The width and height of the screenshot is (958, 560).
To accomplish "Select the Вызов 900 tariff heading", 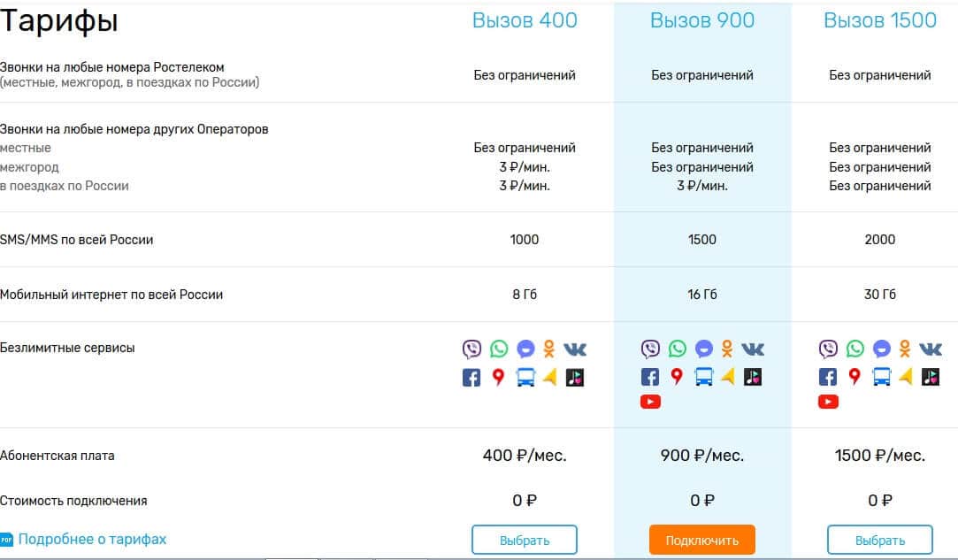I will 702,20.
